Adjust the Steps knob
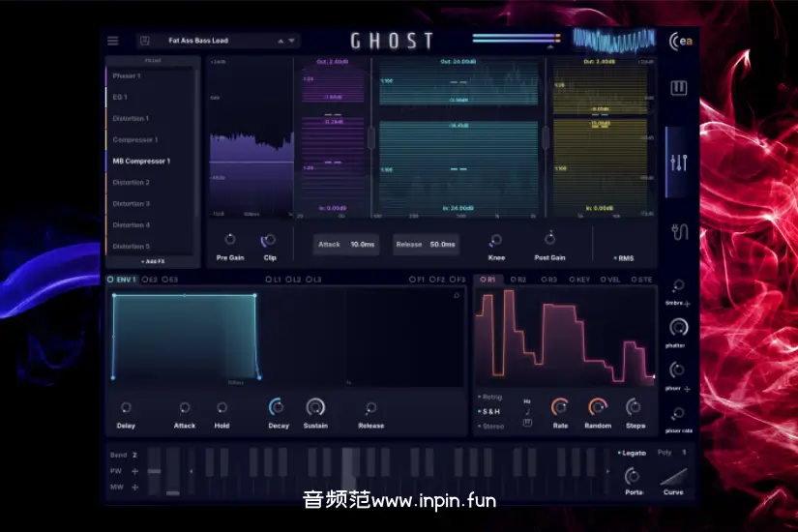Viewport: 798px width, 532px height. [635, 407]
